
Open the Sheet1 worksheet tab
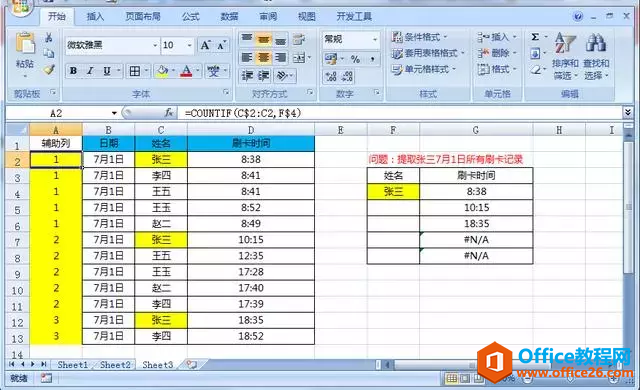(72, 365)
